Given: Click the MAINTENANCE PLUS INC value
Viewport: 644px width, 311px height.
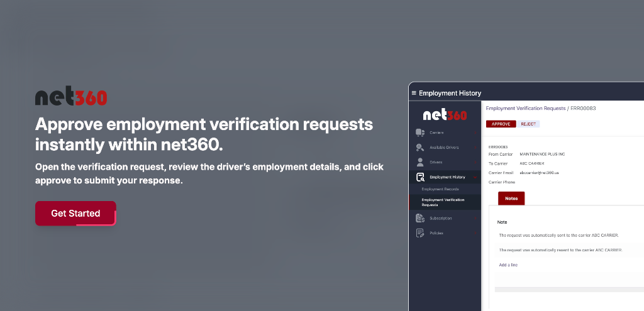Looking at the screenshot, I should [542, 155].
